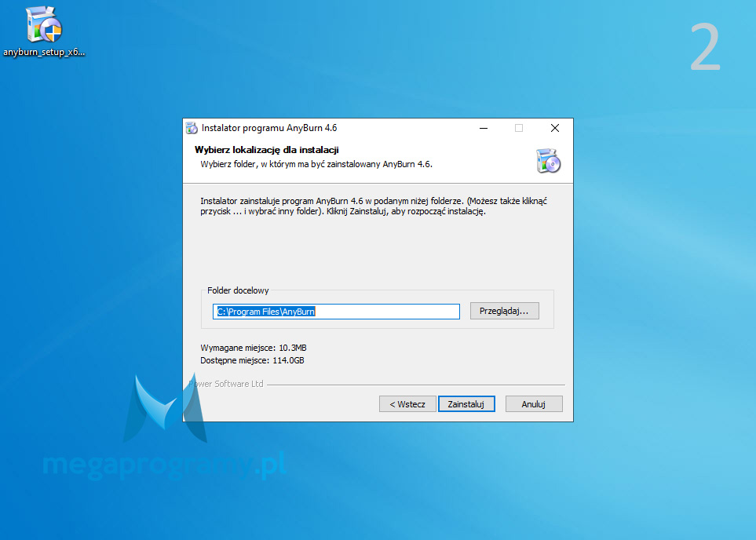The height and width of the screenshot is (540, 756).
Task: Click the 'Wymagane miejsce: 10.3MB' text
Action: point(254,348)
